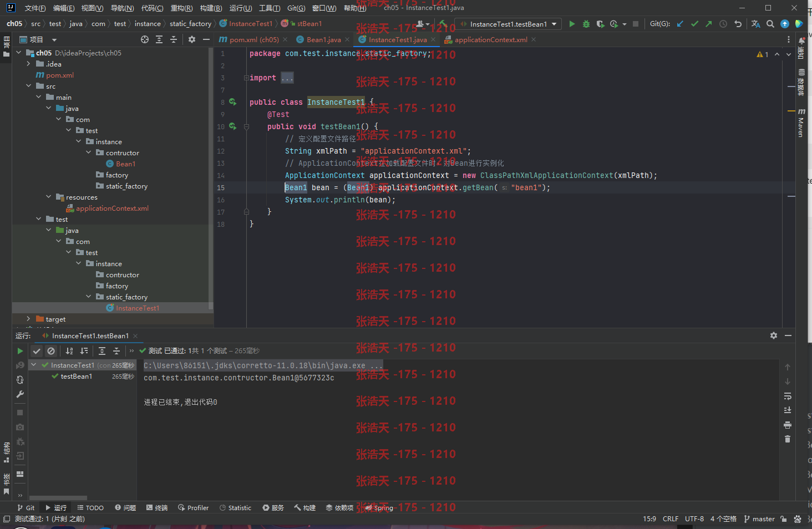Viewport: 812px width, 529px height.
Task: Click the stop square in top toolbar
Action: (x=636, y=24)
